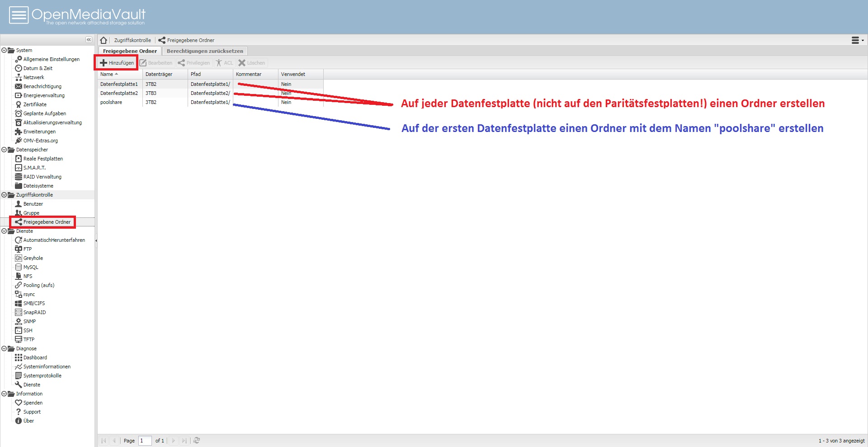Refresh the shared folders table
The height and width of the screenshot is (447, 868).
[x=197, y=440]
